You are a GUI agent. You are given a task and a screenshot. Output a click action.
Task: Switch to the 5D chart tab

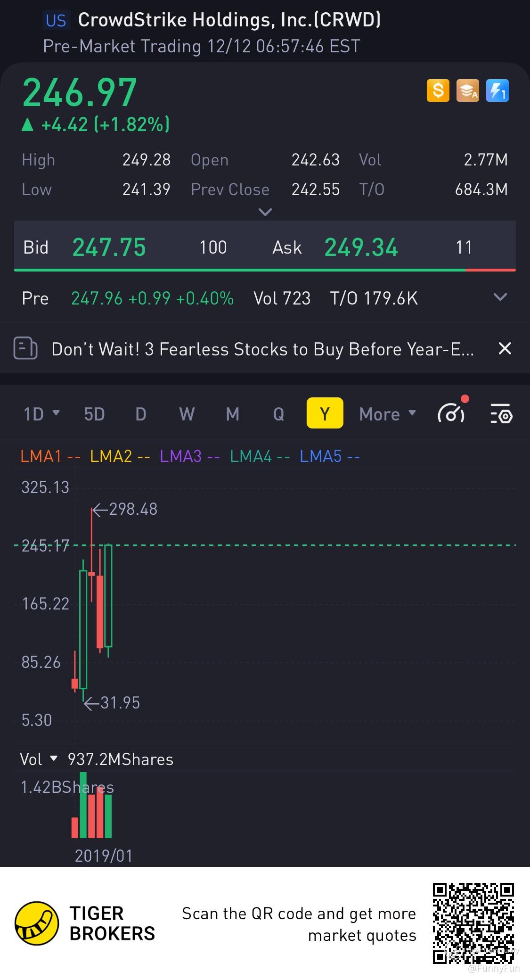point(94,414)
